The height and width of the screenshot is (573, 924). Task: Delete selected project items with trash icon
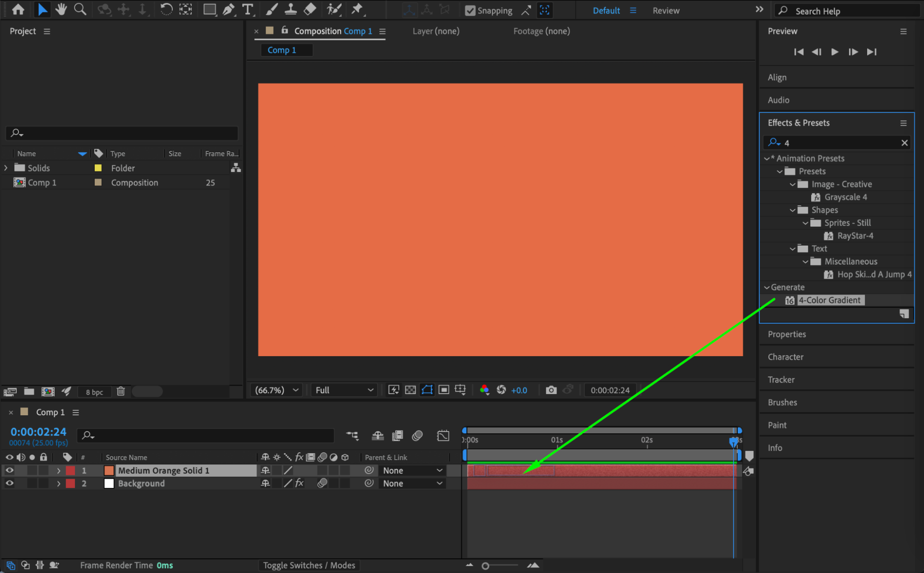121,391
